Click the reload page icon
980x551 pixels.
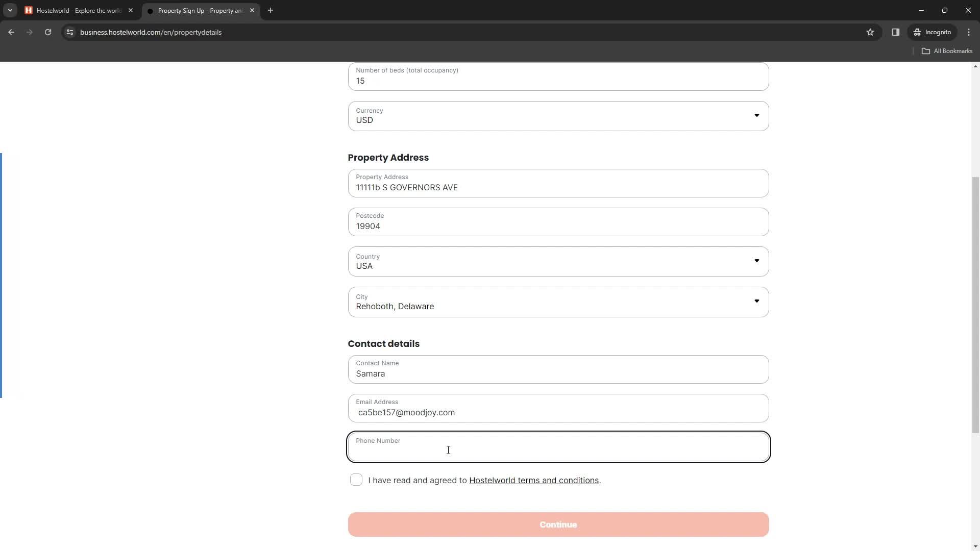(x=48, y=32)
